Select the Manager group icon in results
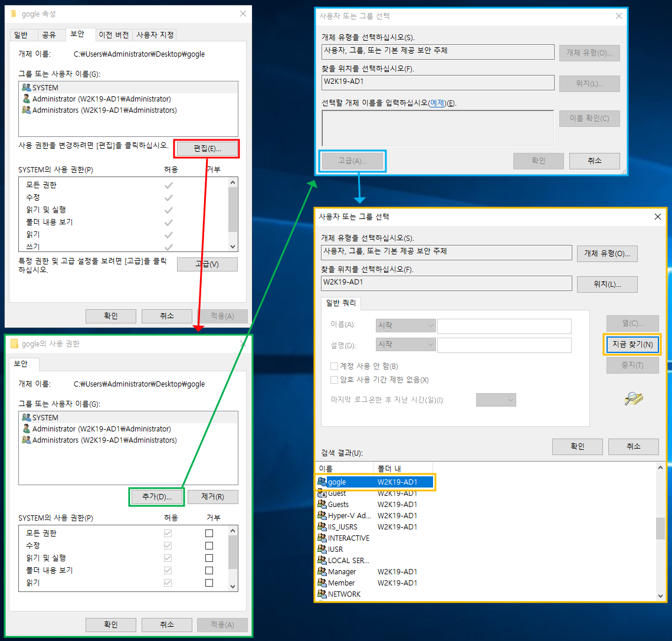 (x=322, y=571)
